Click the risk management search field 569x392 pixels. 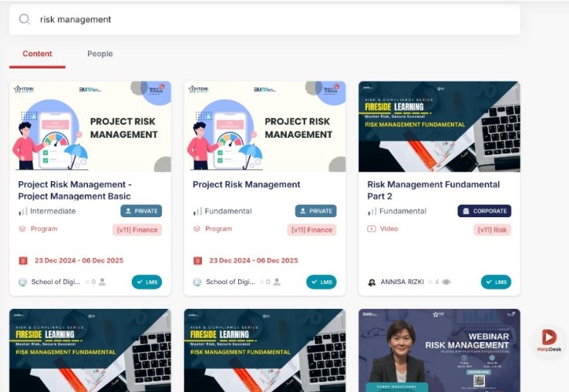(x=264, y=19)
